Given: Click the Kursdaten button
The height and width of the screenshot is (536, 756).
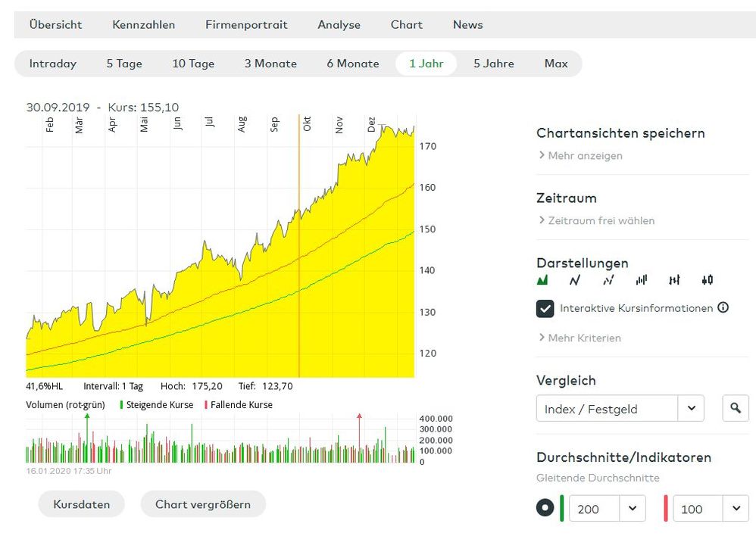Looking at the screenshot, I should pyautogui.click(x=81, y=504).
